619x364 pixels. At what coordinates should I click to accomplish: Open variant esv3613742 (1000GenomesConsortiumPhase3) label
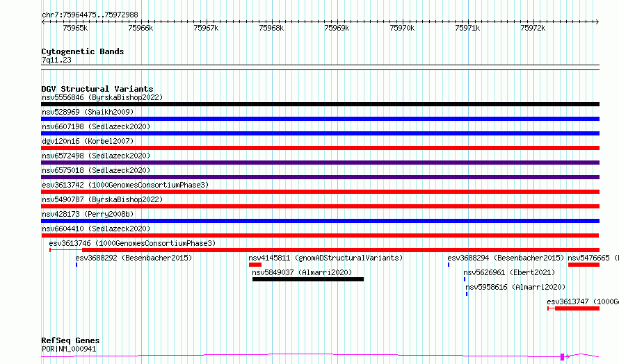click(x=125, y=185)
